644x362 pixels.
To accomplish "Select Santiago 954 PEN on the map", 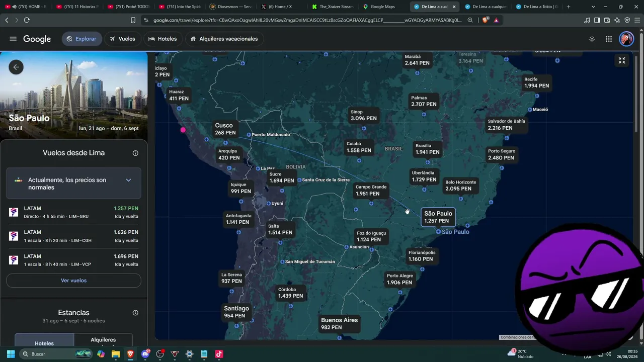I will (x=236, y=312).
